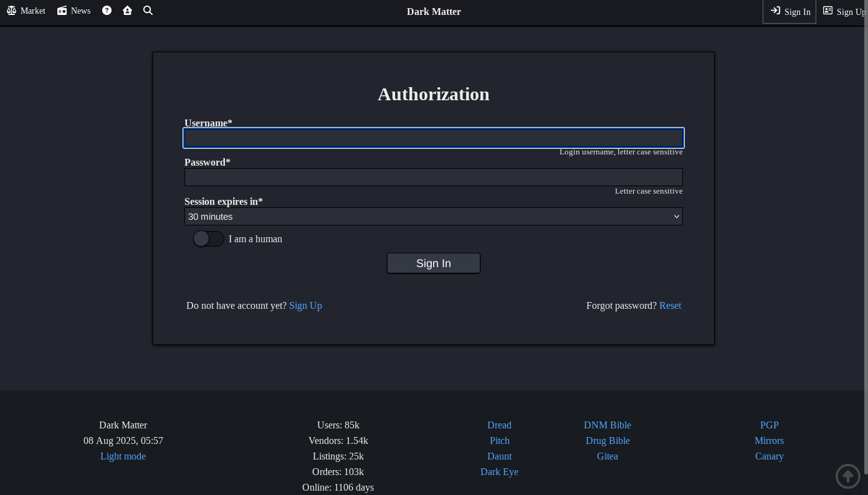Click the chevron on the 30 minutes selector

tap(676, 216)
